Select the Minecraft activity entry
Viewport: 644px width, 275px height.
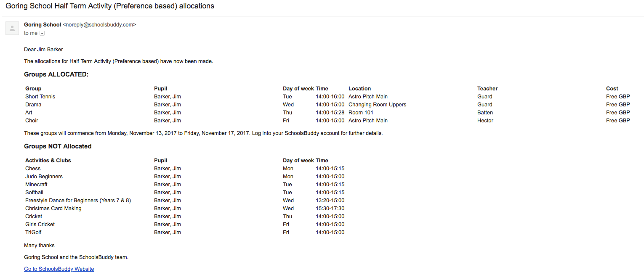click(36, 185)
